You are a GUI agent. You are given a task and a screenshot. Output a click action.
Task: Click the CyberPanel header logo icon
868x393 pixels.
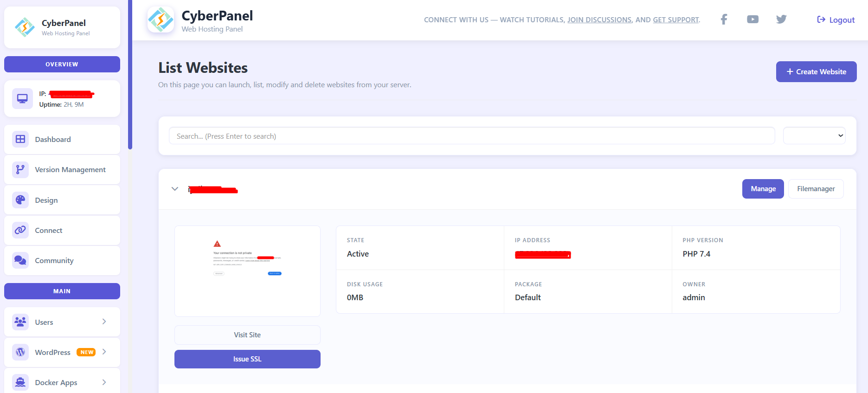161,19
